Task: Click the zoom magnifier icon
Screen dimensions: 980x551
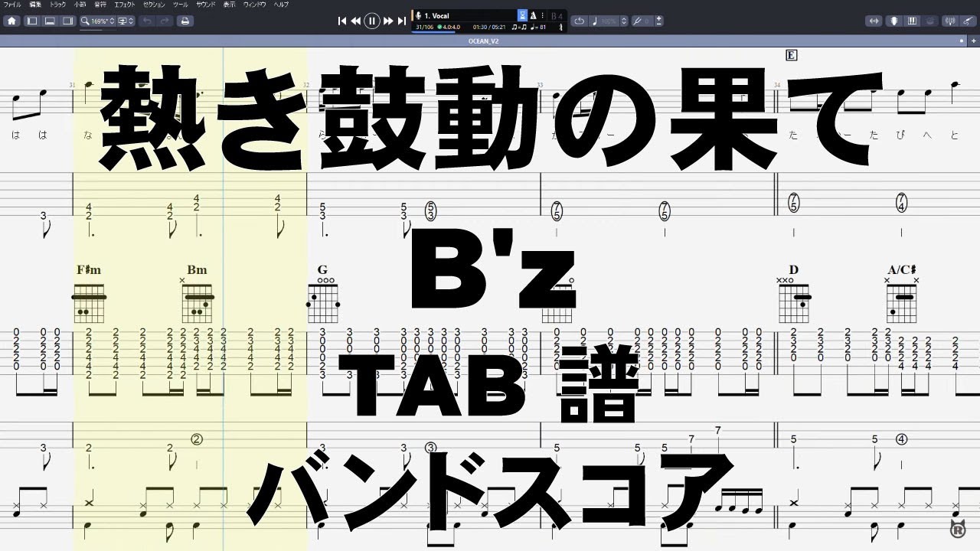Action: click(86, 21)
